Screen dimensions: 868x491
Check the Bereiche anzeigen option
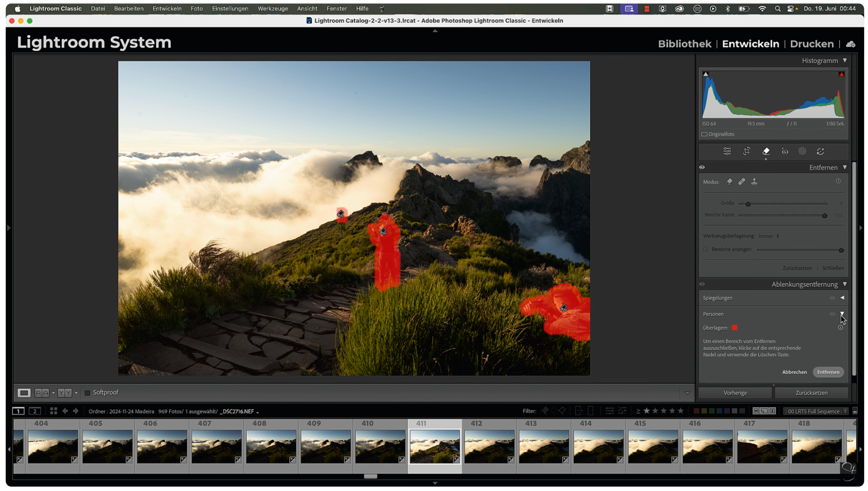pos(706,249)
